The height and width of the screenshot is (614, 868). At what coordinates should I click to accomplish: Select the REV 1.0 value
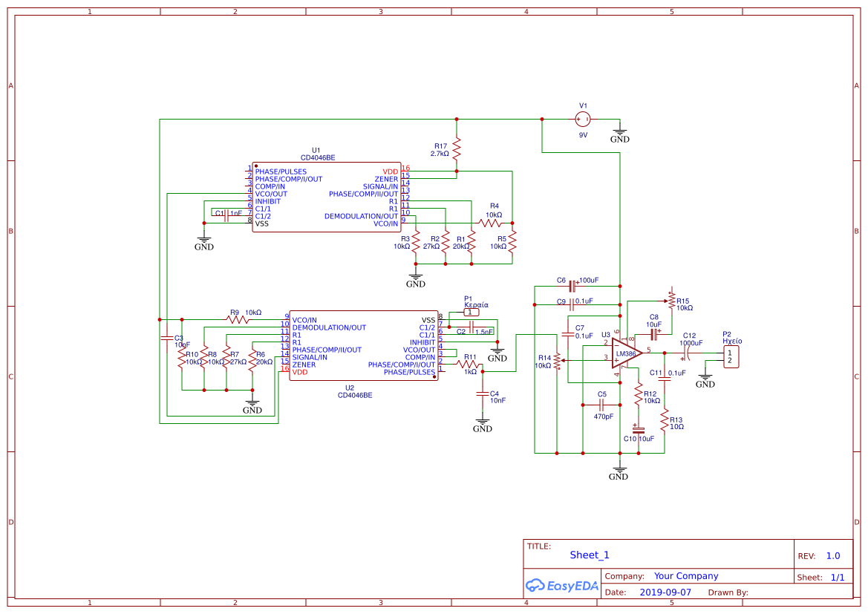pos(833,556)
